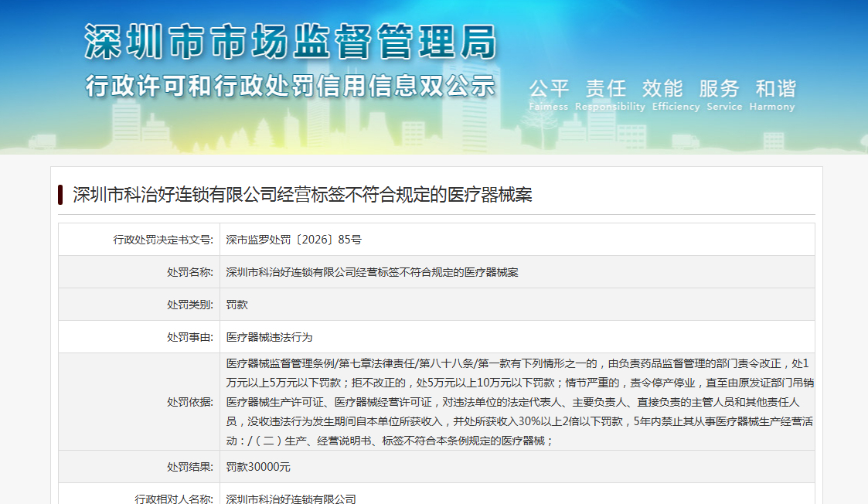The height and width of the screenshot is (504, 868).
Task: Click the 处罚名称 label
Action: coord(190,272)
